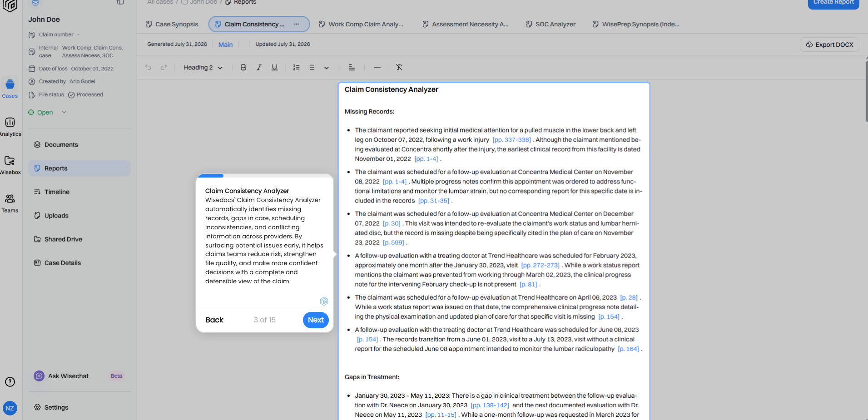The width and height of the screenshot is (868, 420).
Task: Open Teams in left rail
Action: (10, 203)
